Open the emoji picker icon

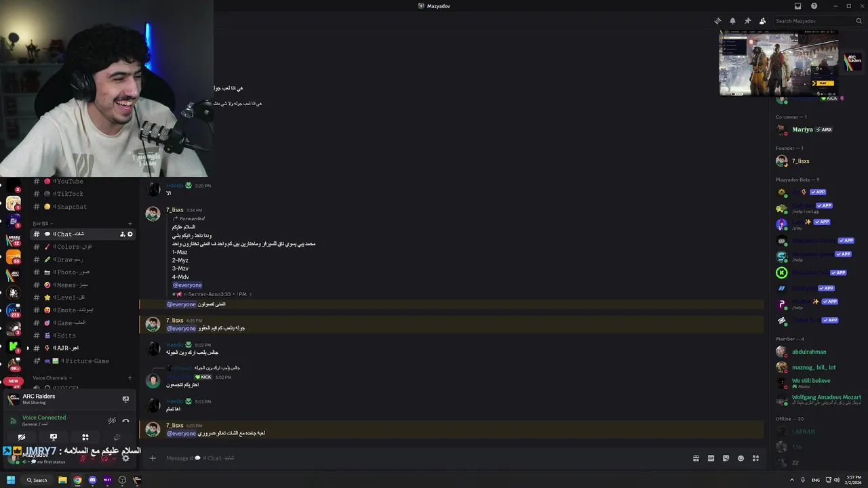[x=741, y=458]
